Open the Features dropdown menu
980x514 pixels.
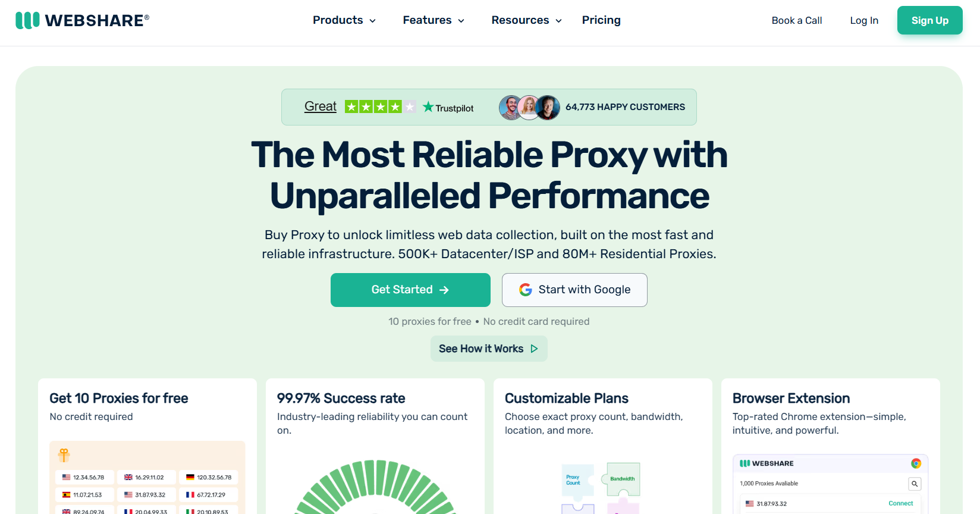[434, 20]
